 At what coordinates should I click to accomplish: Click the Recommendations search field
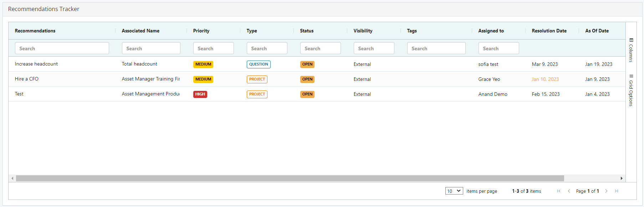coord(62,48)
